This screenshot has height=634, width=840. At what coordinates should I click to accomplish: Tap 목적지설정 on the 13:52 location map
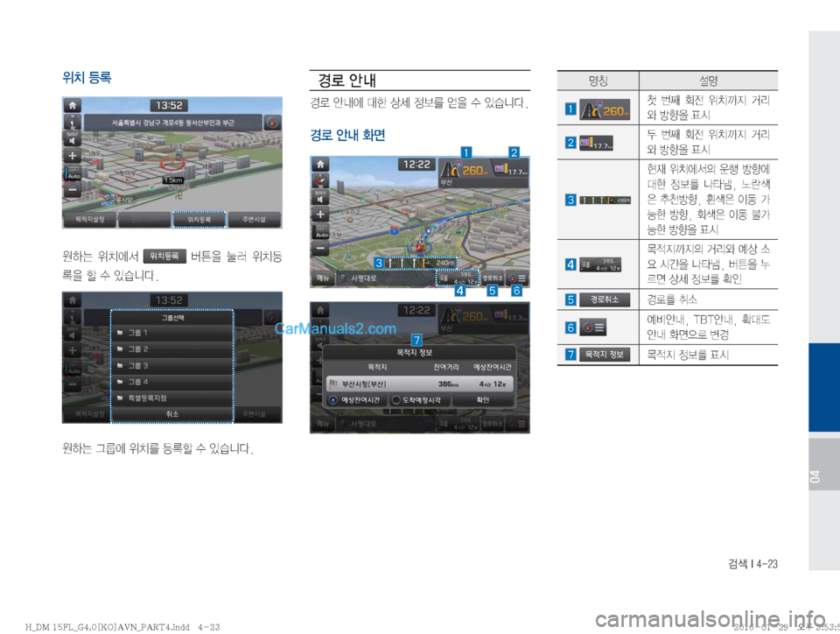tap(89, 219)
